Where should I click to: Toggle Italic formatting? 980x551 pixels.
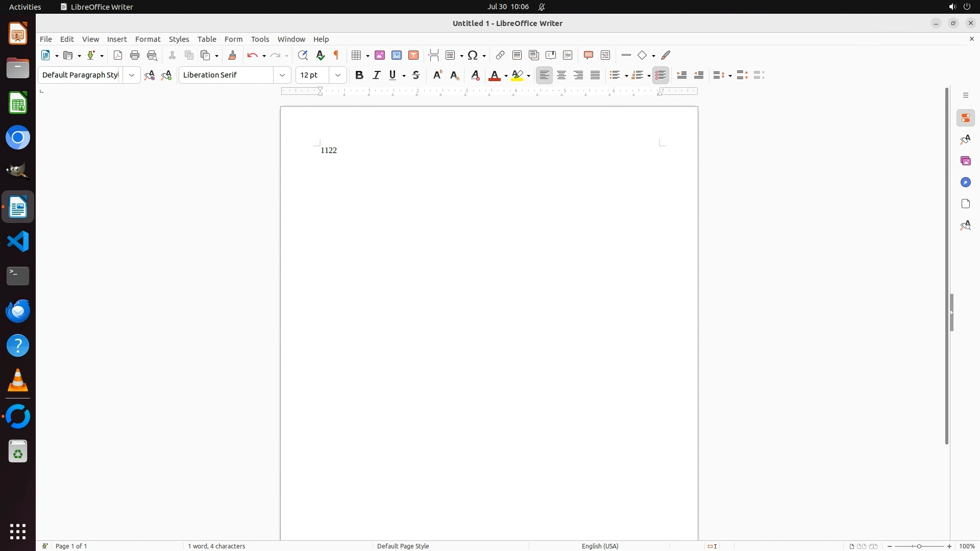coord(377,75)
